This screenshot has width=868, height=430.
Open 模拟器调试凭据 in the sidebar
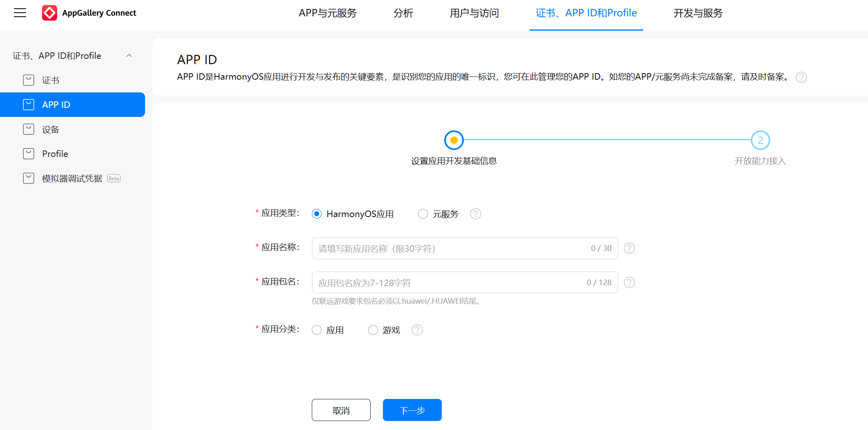(72, 179)
